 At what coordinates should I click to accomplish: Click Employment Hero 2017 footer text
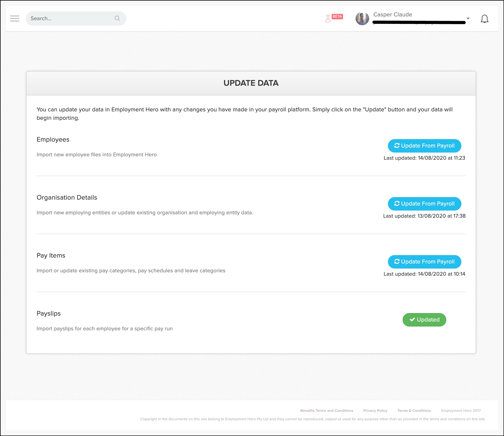tap(461, 410)
